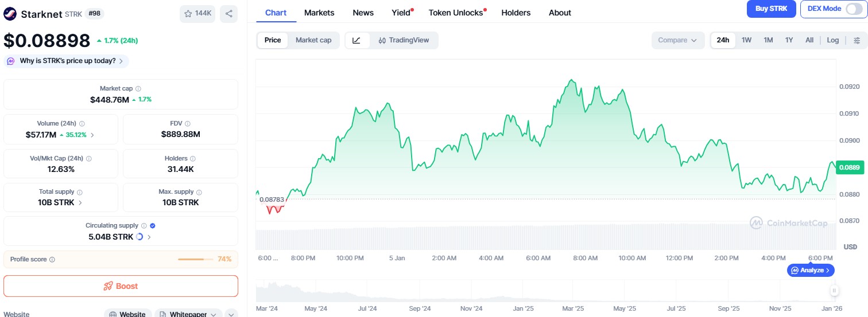Click the $0.08898 price text
868x317 pixels.
click(x=47, y=41)
